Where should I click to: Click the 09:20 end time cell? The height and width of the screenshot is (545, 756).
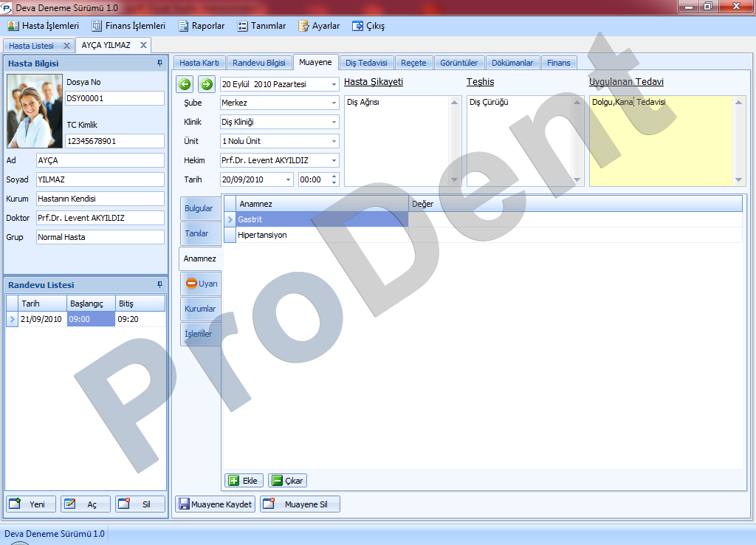point(140,319)
